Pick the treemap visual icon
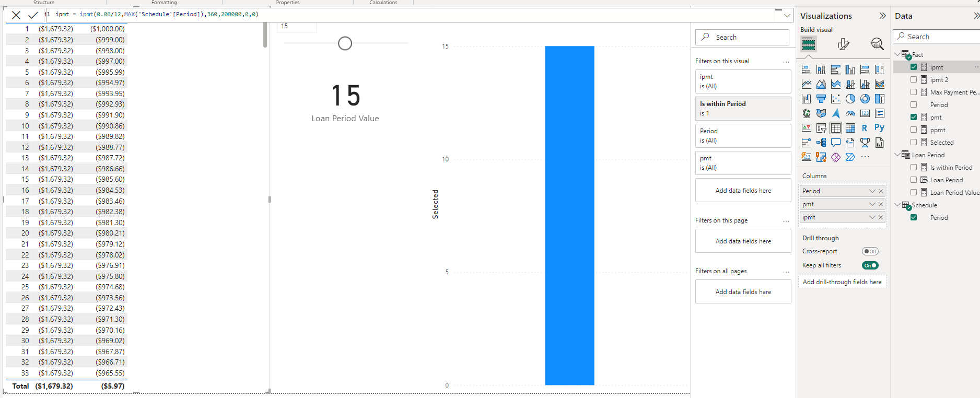Screen dimensions: 980x398 point(880,99)
